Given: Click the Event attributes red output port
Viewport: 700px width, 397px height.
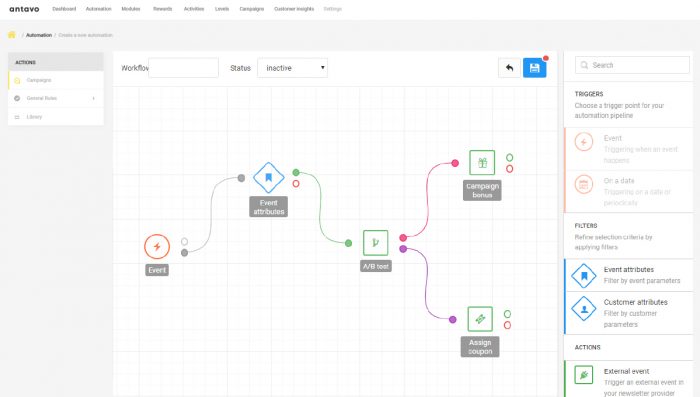Looking at the screenshot, I should pyautogui.click(x=296, y=184).
